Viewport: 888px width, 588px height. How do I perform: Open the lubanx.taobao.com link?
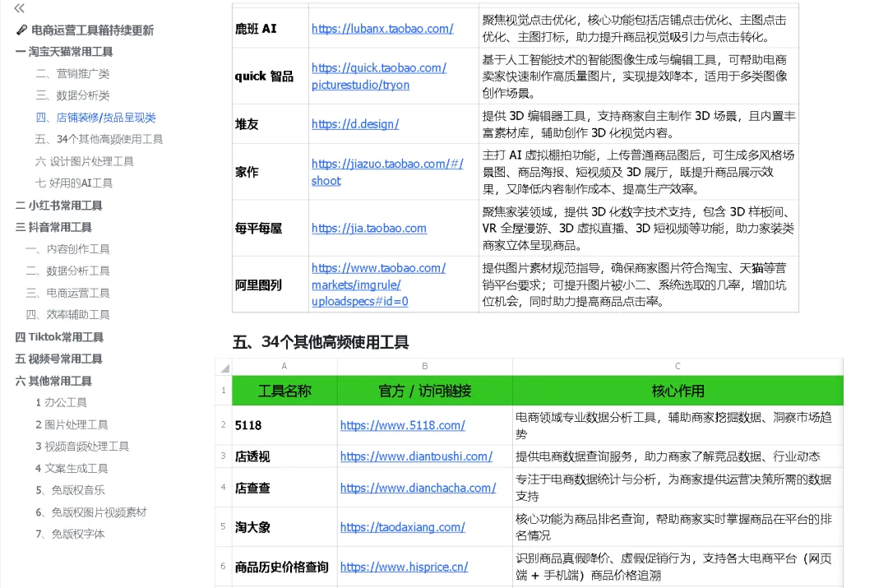coord(382,28)
